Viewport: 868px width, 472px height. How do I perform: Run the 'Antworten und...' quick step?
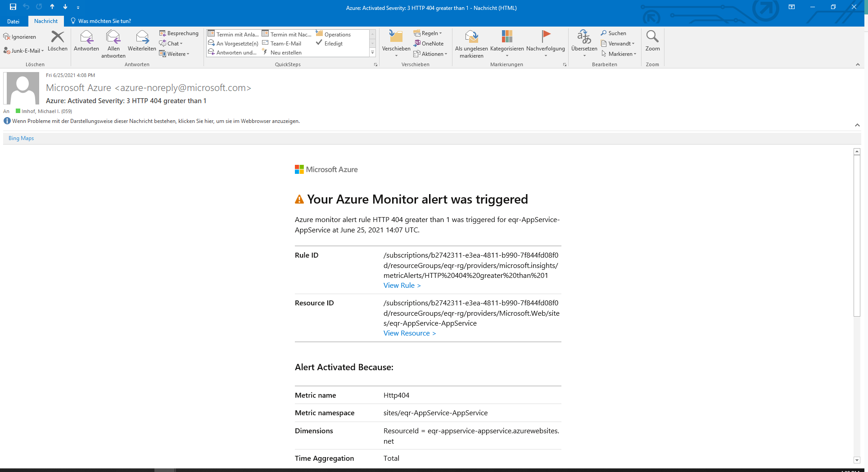click(232, 53)
